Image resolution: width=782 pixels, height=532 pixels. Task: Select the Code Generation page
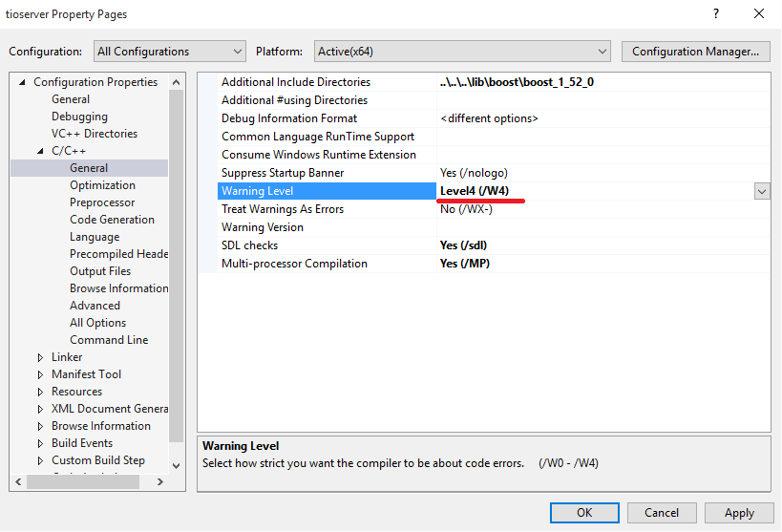tap(112, 220)
